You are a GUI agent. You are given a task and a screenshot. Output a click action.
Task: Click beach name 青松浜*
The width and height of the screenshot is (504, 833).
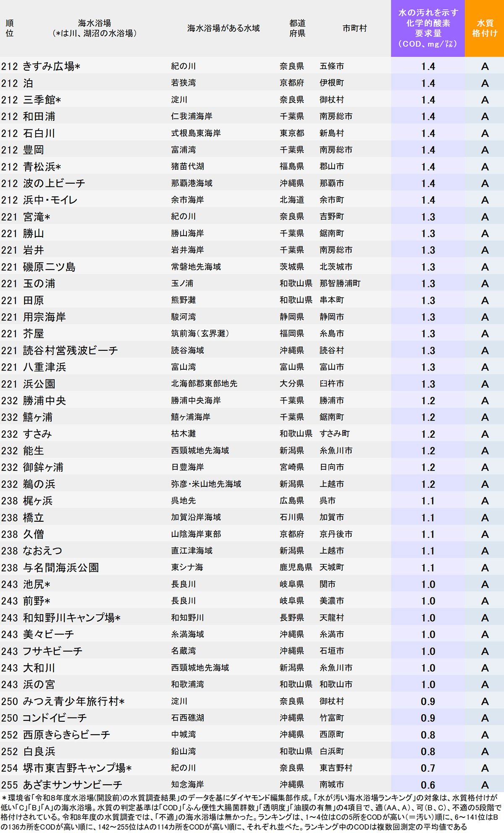[x=42, y=167]
